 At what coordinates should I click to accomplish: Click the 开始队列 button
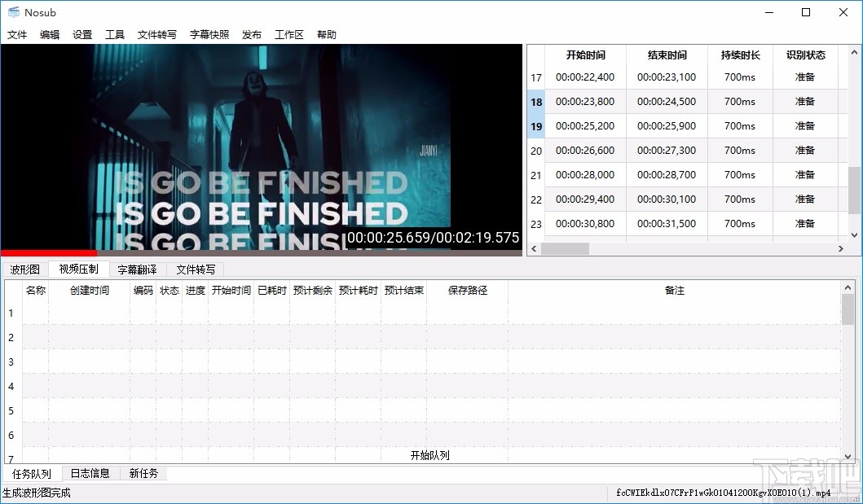coord(429,455)
